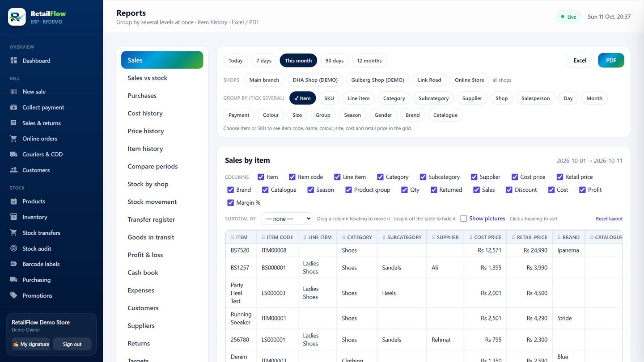Click the Reset layout link
This screenshot has height=362, width=644.
609,219
